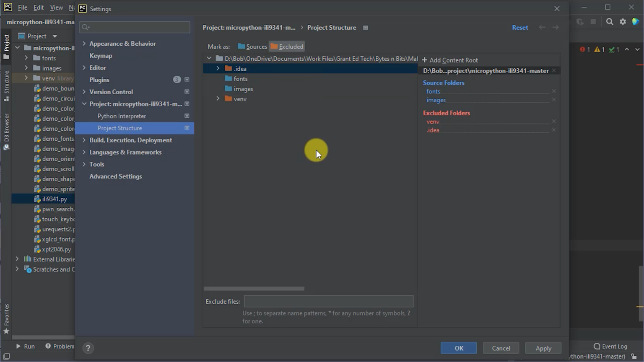Screen dimensions: 644x362
Task: Click the Reset link
Action: coord(520,28)
